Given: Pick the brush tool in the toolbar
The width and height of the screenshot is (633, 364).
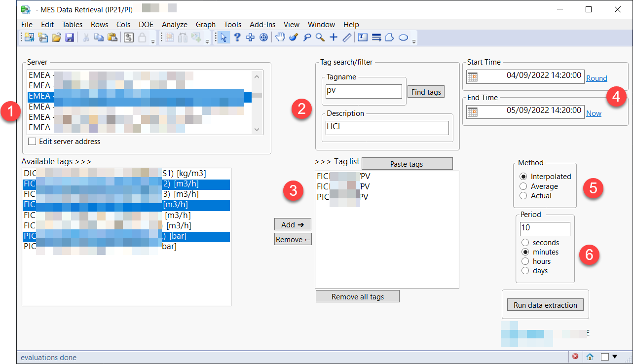Looking at the screenshot, I should (293, 37).
